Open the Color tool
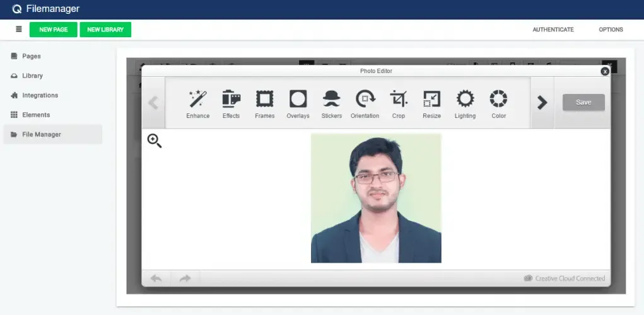This screenshot has width=644, height=315. point(498,104)
